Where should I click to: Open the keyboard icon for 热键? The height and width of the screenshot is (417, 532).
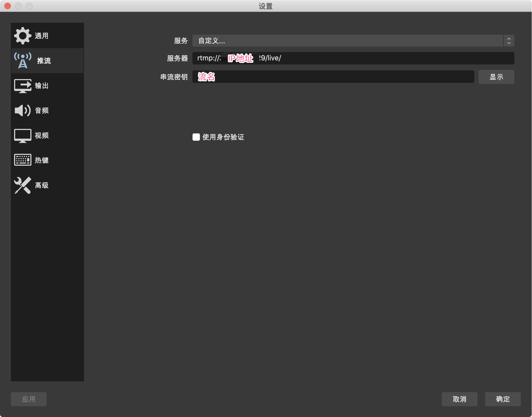[x=22, y=160]
